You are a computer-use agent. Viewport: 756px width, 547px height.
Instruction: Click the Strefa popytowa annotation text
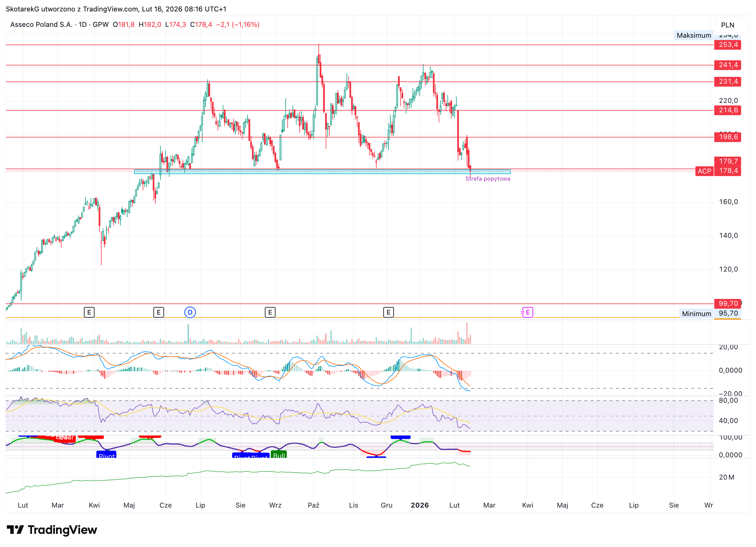pyautogui.click(x=488, y=179)
